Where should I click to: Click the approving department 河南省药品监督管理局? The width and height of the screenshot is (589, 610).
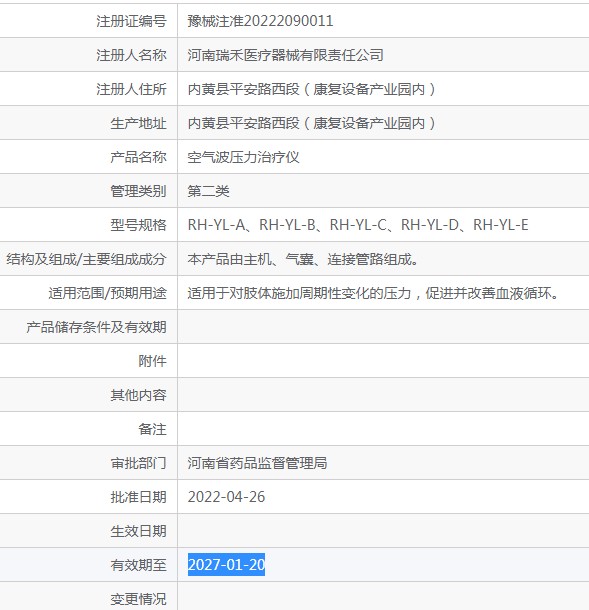click(x=257, y=463)
